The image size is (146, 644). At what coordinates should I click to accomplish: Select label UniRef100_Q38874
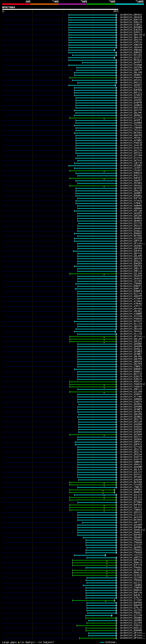coord(131,402)
